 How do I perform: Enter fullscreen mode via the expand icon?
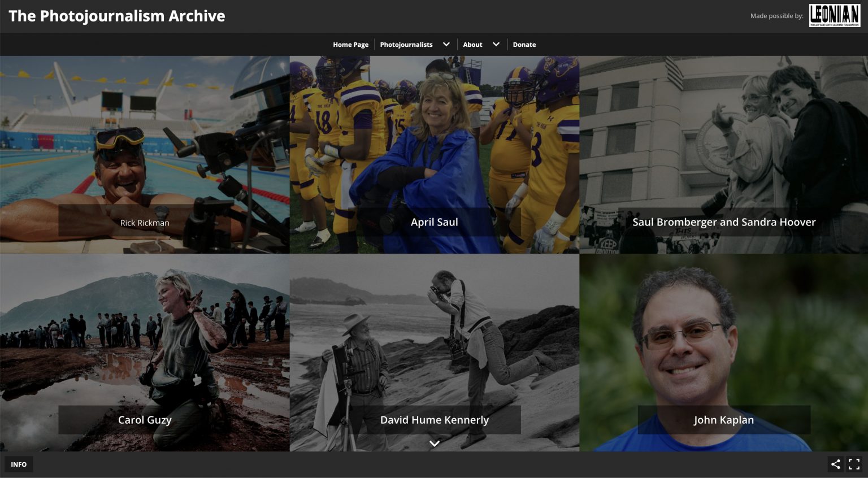(853, 464)
